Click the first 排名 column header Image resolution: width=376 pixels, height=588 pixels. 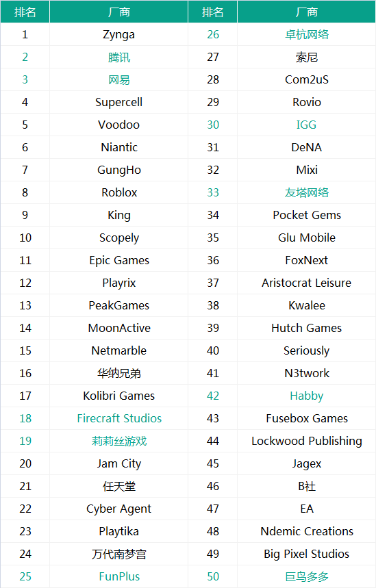25,12
